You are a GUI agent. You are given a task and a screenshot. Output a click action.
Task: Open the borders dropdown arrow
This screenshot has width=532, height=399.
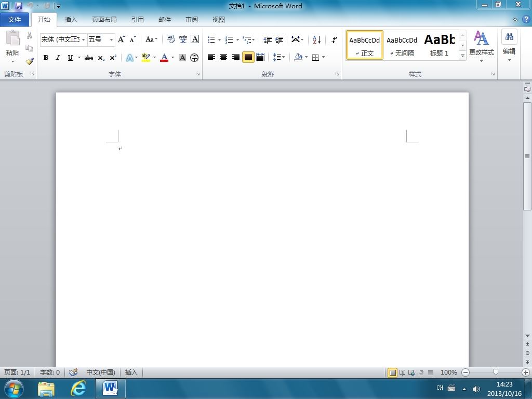point(323,57)
